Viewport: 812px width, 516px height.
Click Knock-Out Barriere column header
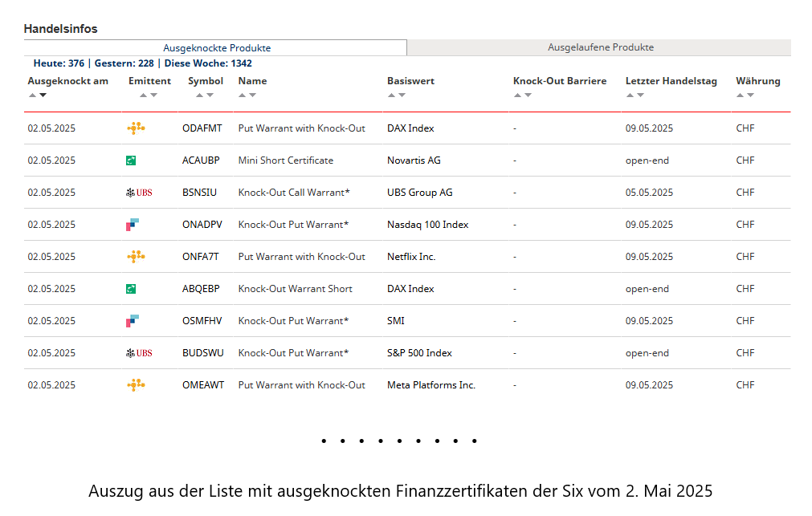coord(560,81)
